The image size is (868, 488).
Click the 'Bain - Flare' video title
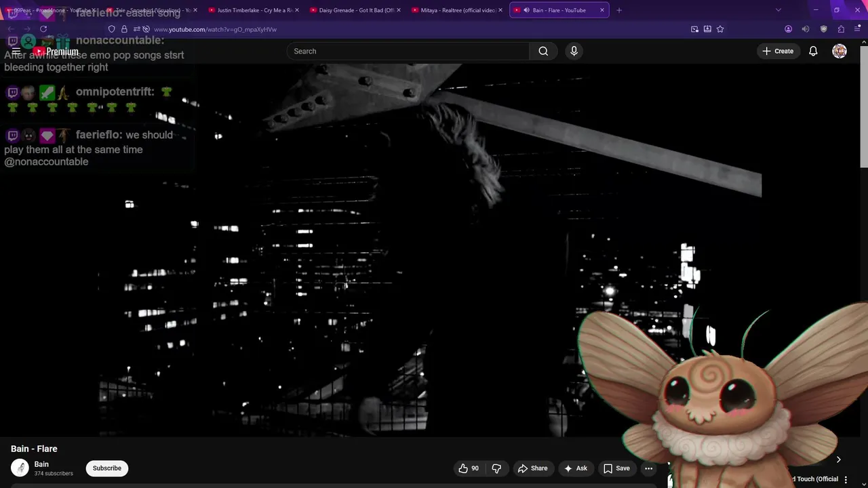coord(34,449)
